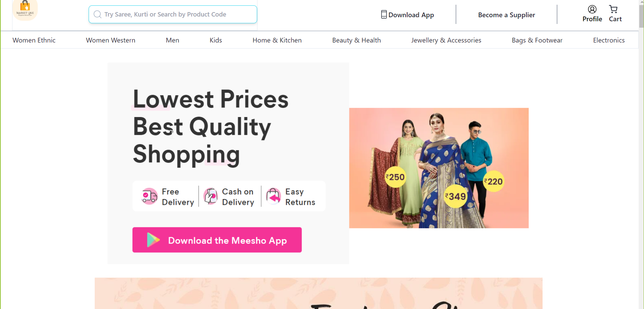Open the Electronics category tab

pyautogui.click(x=609, y=40)
